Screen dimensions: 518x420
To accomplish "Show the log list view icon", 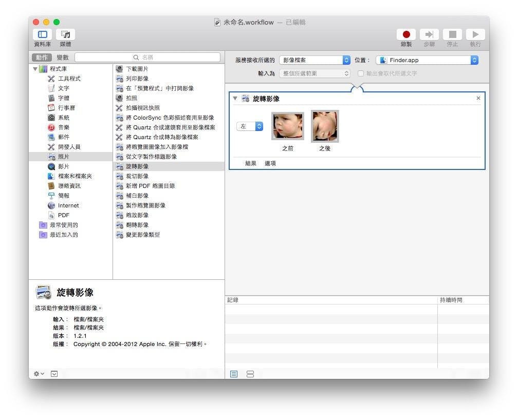I will pos(234,374).
